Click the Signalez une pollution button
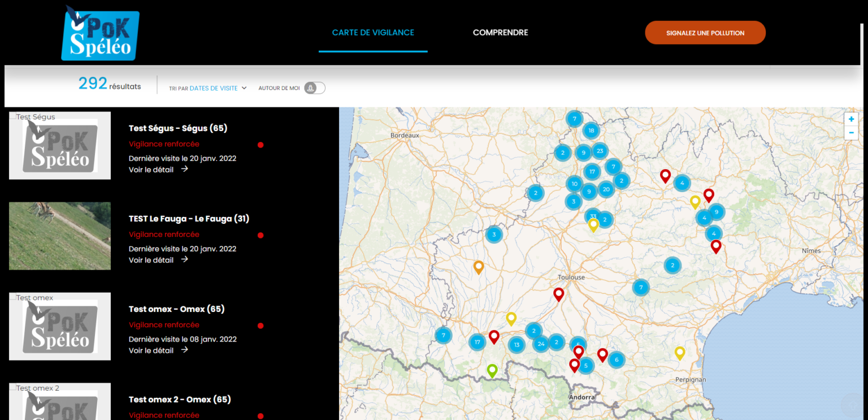868x420 pixels. click(x=705, y=33)
